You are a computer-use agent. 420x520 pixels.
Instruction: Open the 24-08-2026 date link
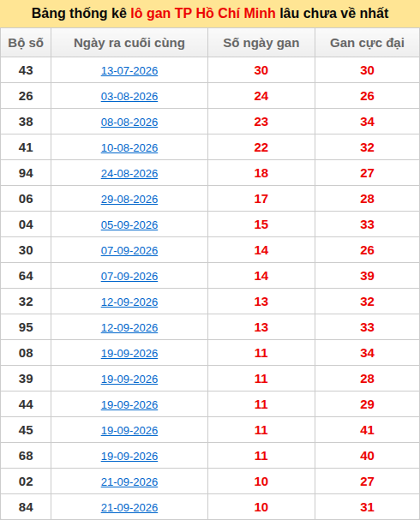(129, 173)
